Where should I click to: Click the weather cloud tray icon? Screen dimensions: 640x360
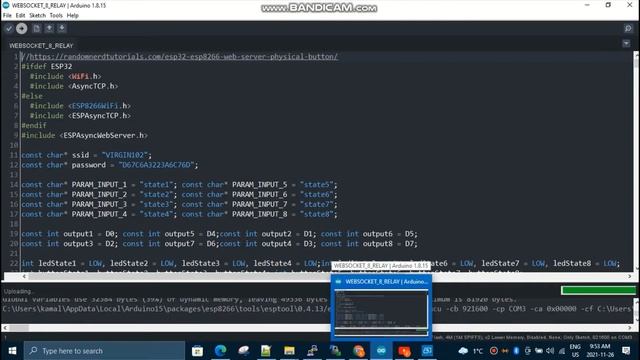[463, 351]
